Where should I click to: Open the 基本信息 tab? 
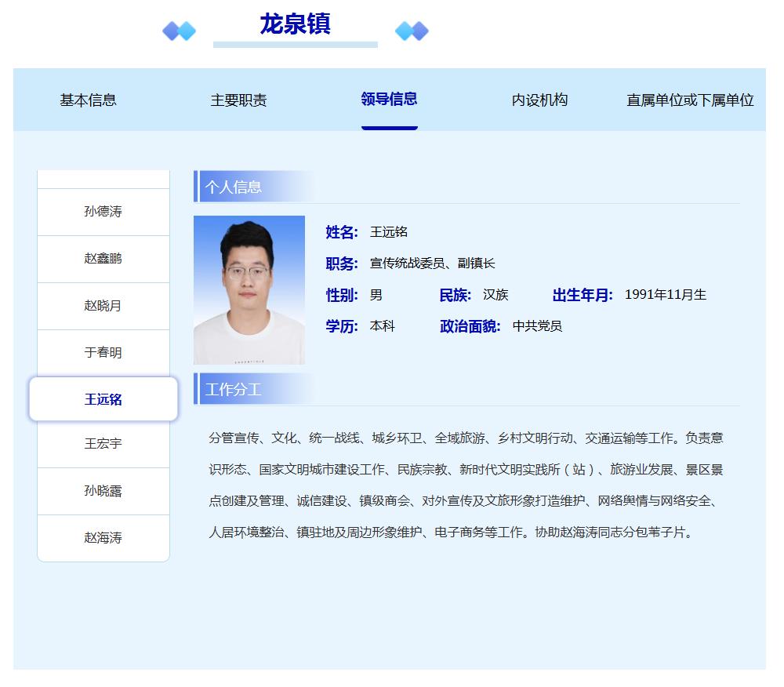coord(88,100)
